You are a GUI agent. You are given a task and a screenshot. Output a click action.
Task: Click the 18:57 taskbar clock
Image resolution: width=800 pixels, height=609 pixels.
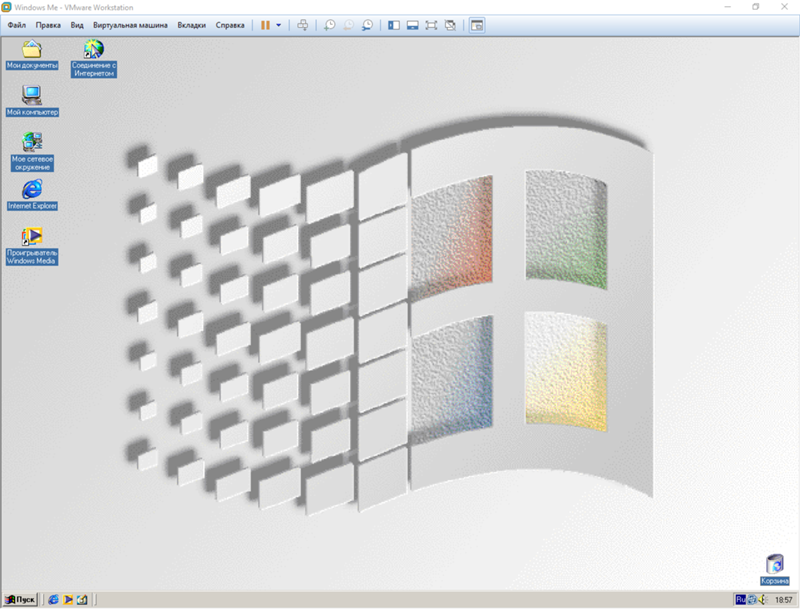point(784,600)
